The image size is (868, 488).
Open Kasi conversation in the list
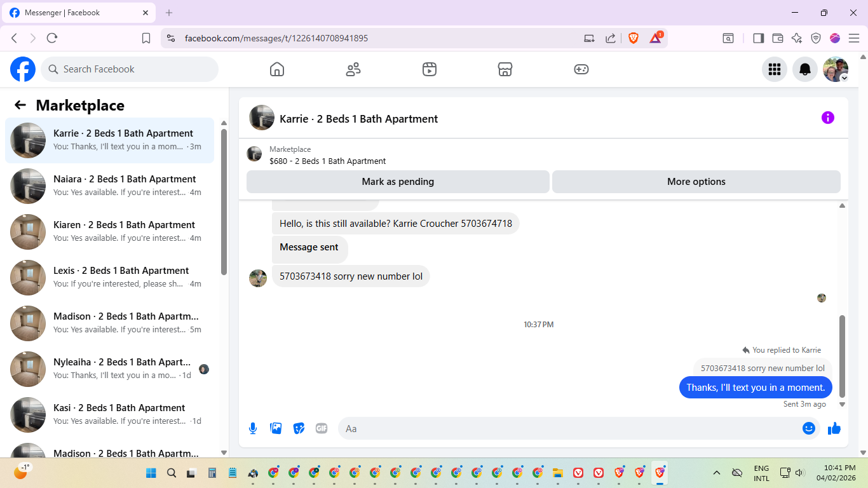[109, 415]
